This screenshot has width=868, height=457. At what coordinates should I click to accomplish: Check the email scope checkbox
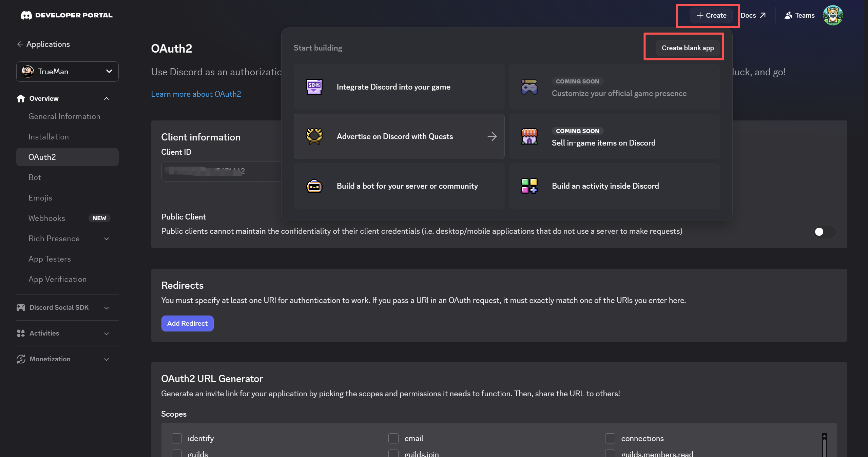point(393,438)
